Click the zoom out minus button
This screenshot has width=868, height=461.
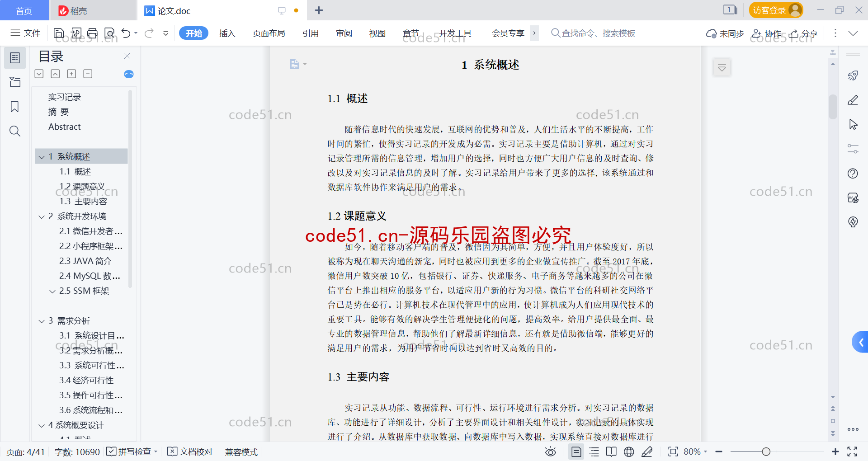click(x=719, y=452)
